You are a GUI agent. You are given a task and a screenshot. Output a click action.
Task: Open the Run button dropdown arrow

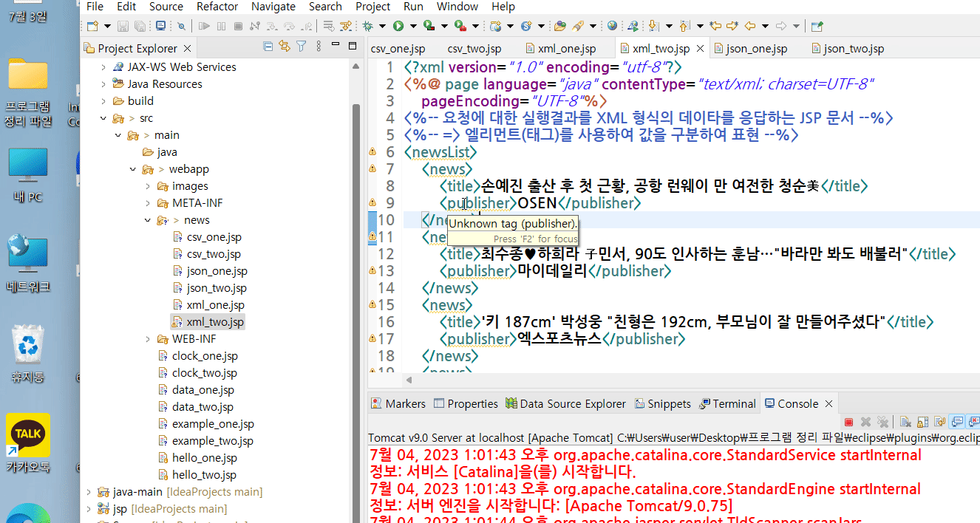click(x=413, y=26)
